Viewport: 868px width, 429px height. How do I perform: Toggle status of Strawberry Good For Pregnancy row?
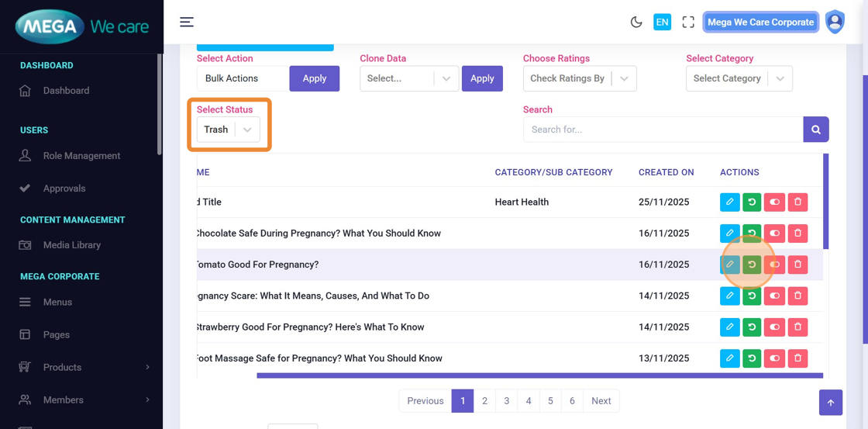774,327
